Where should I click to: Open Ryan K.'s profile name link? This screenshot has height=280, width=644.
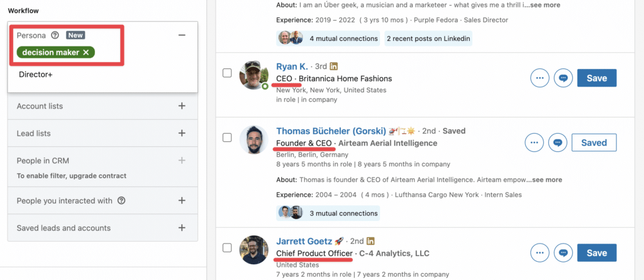click(292, 67)
